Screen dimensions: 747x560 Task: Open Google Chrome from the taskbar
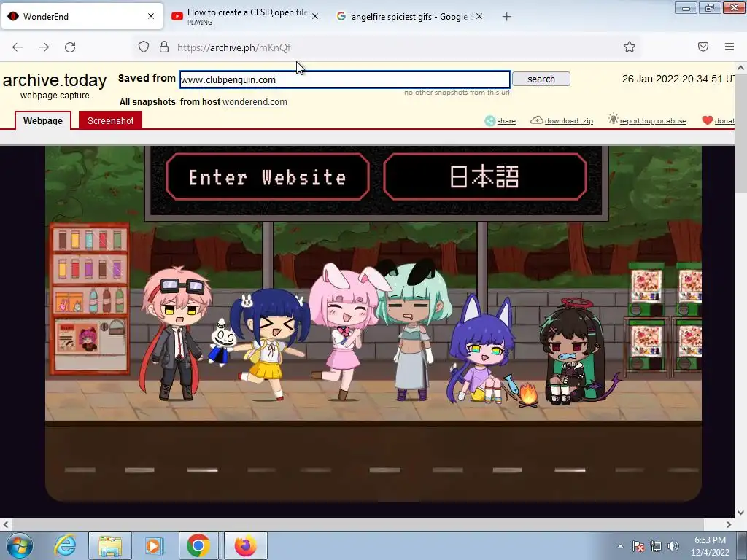[198, 545]
